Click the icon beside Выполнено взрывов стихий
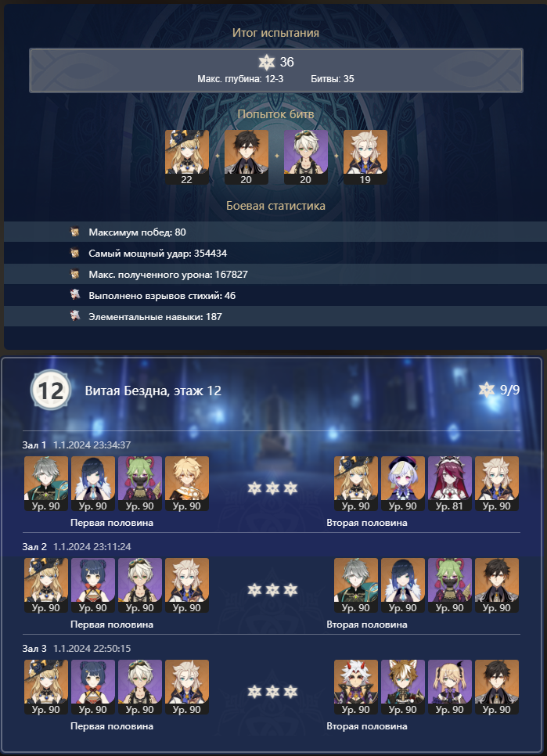Viewport: 547px width, 756px height. coord(74,295)
